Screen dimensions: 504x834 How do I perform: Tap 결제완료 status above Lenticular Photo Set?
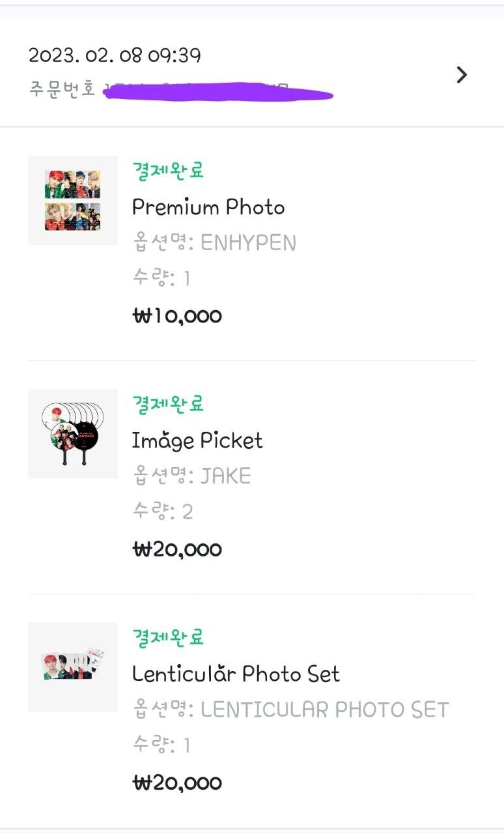pos(169,637)
